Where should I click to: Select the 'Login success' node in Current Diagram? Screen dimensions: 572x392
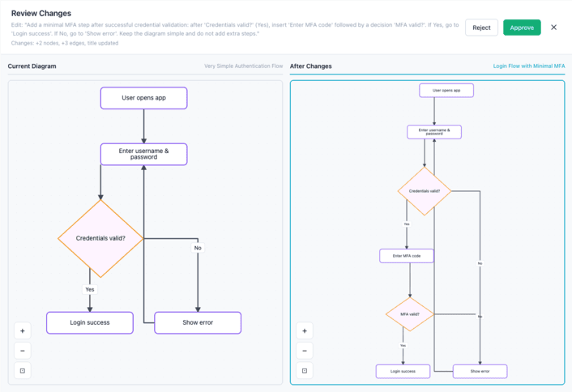click(x=89, y=322)
